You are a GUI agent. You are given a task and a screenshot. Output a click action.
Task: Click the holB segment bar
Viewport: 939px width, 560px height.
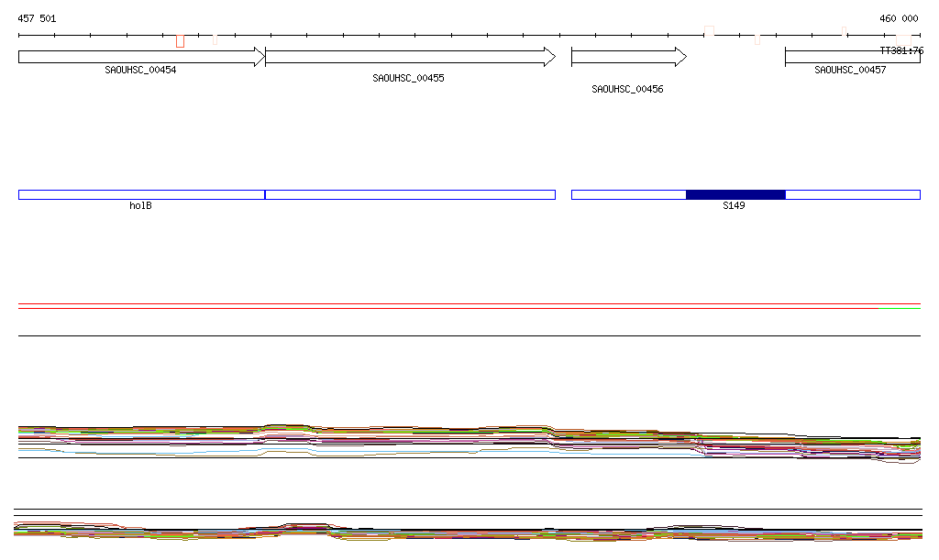(141, 194)
